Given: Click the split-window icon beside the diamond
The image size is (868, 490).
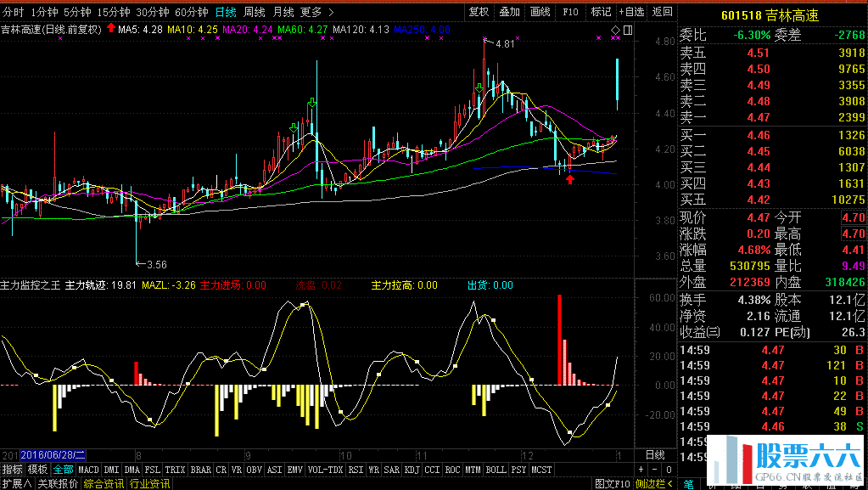Looking at the screenshot, I should pos(627,30).
